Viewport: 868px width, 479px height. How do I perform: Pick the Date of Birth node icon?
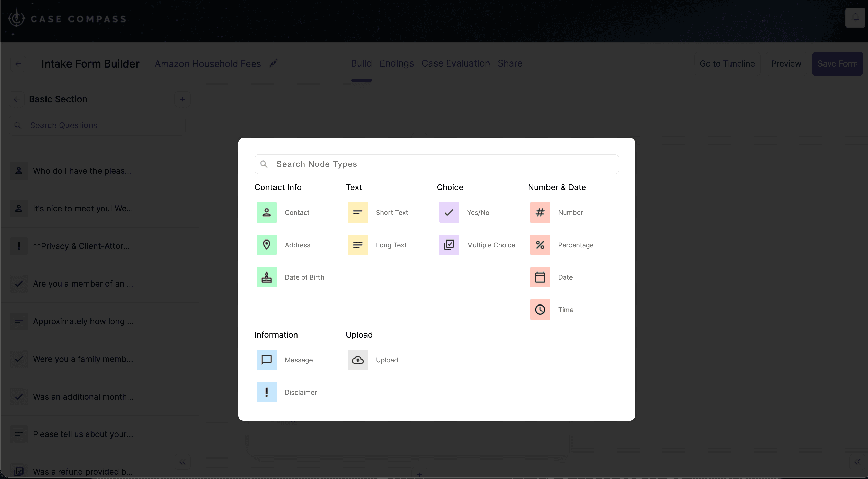(x=266, y=277)
